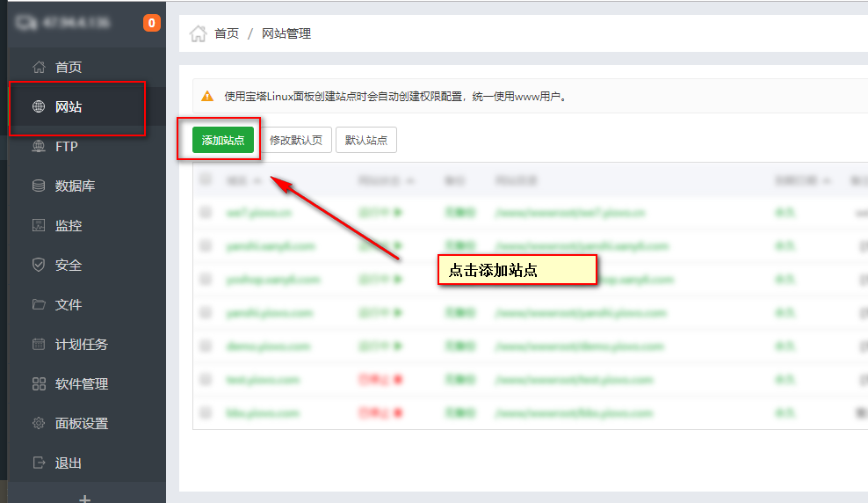This screenshot has height=503, width=868.
Task: Select the FTP icon in the sidebar
Action: point(39,147)
